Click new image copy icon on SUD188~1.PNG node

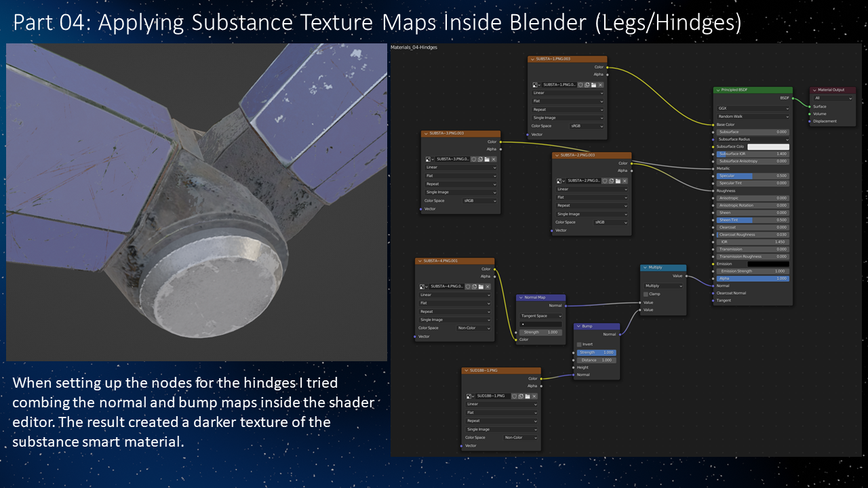(x=521, y=396)
